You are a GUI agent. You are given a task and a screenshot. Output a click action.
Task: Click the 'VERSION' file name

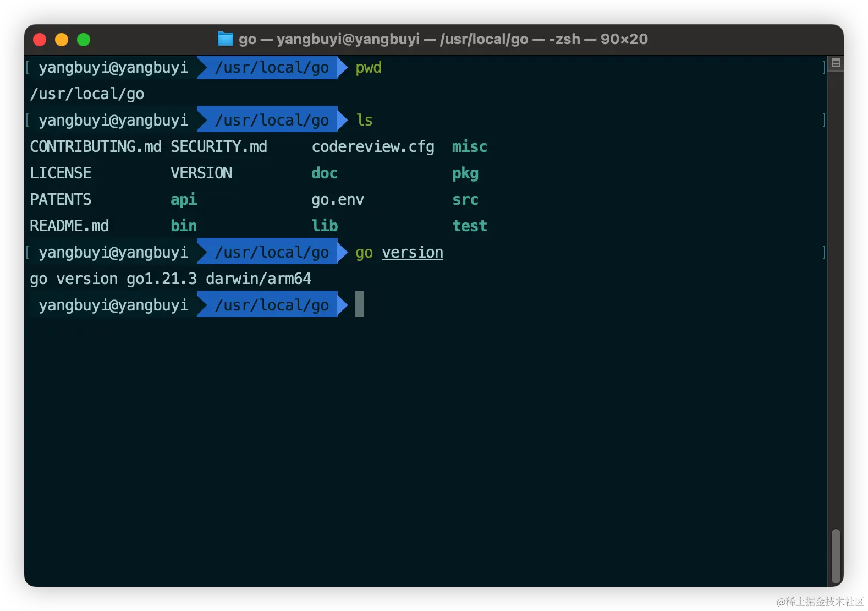[201, 173]
